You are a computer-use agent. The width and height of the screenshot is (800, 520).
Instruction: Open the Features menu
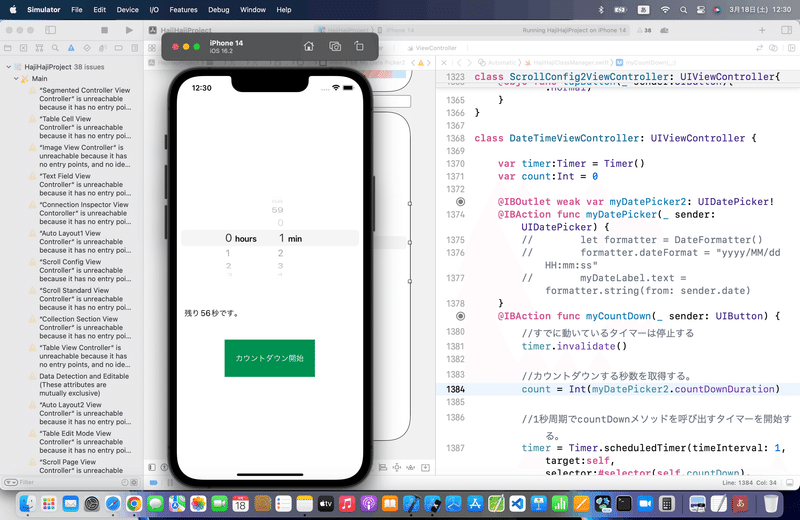click(183, 10)
